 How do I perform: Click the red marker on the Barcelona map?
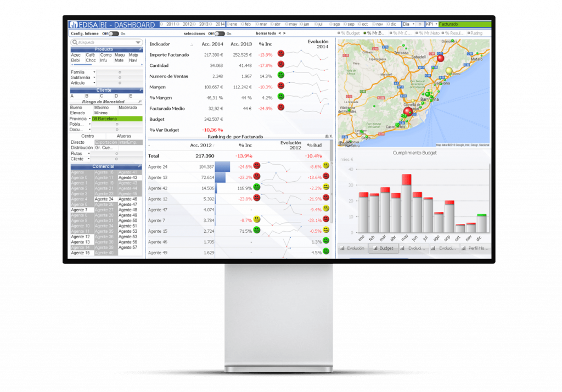(408, 111)
